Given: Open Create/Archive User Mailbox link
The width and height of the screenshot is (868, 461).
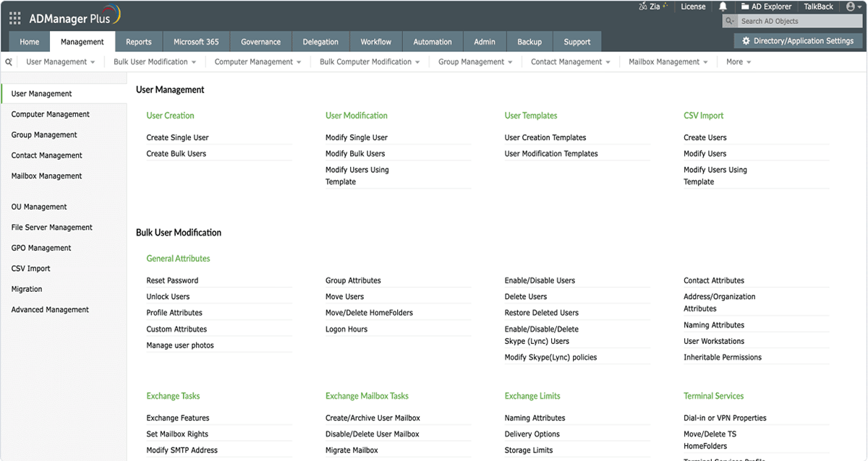Looking at the screenshot, I should click(373, 418).
